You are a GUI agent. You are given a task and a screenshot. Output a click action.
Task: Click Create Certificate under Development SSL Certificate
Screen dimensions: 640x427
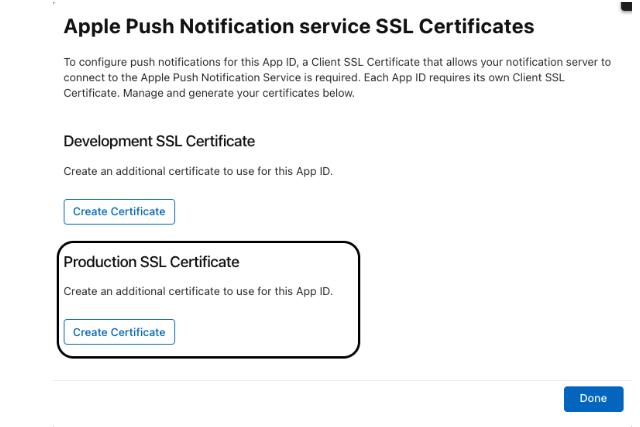119,212
